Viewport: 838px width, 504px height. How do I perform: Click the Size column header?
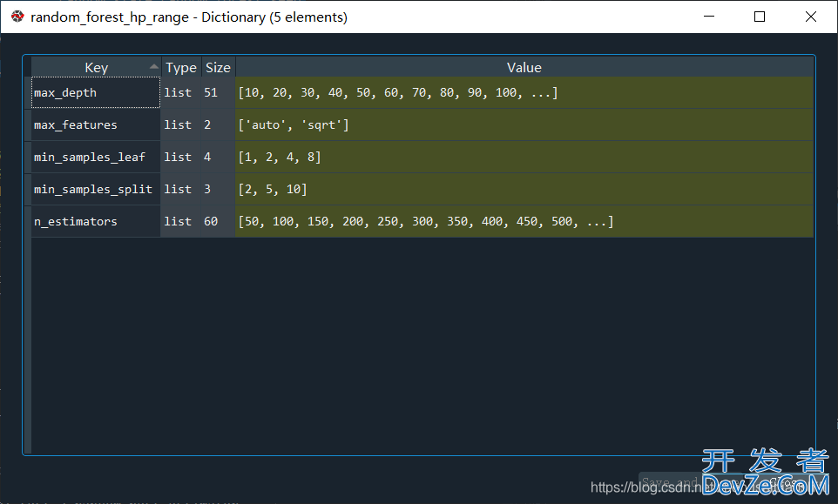(x=218, y=67)
